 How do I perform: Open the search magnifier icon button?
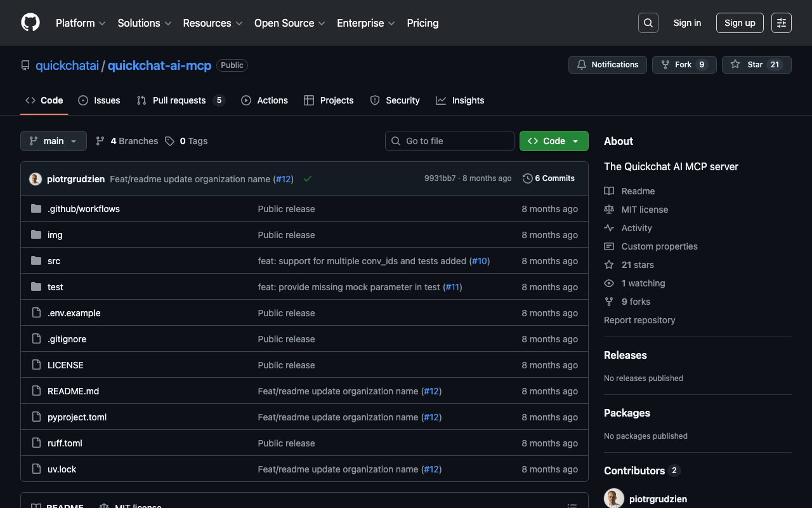click(648, 23)
